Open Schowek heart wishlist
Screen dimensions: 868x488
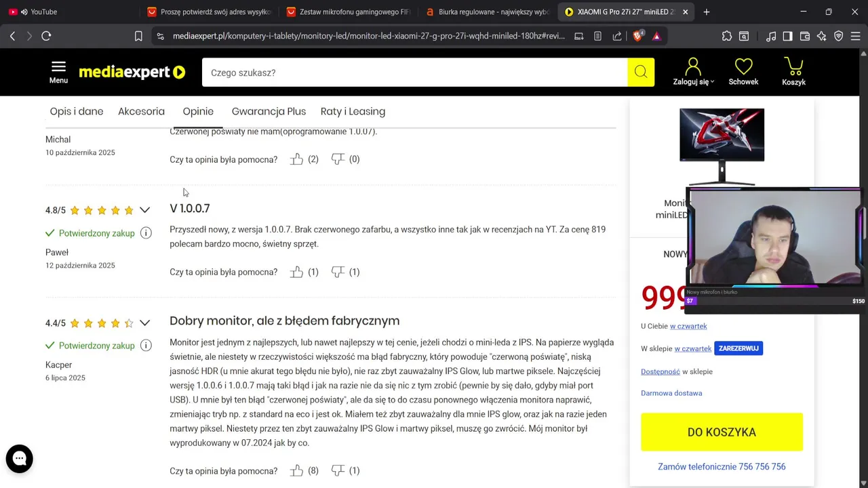tap(743, 72)
